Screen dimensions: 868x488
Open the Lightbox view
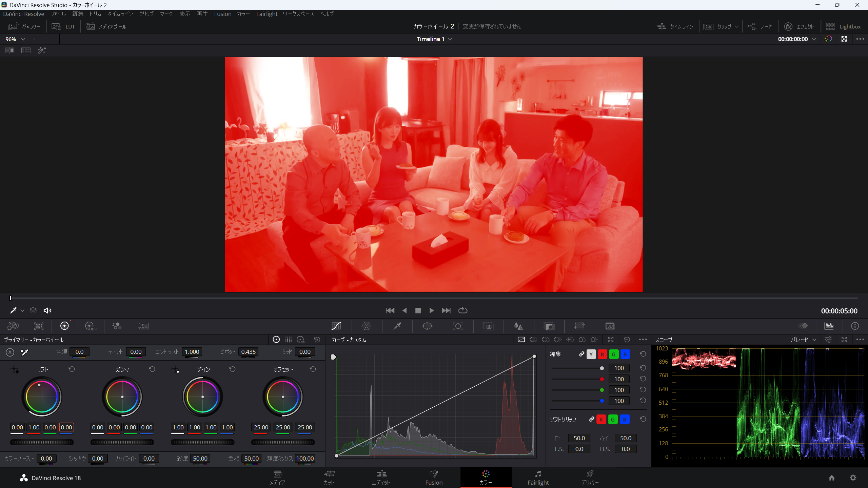point(843,26)
